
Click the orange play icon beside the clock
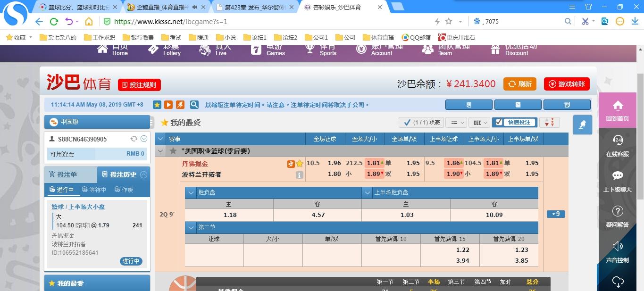point(168,105)
